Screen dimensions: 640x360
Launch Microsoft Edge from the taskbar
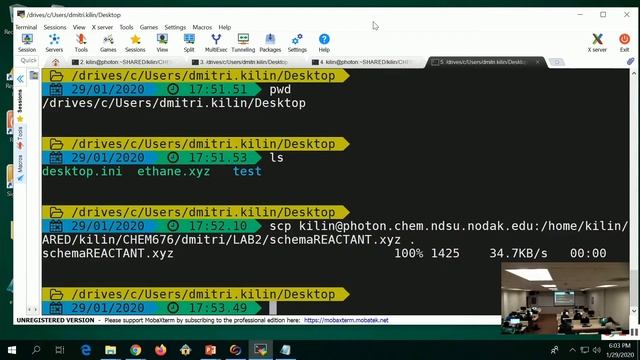click(86, 350)
